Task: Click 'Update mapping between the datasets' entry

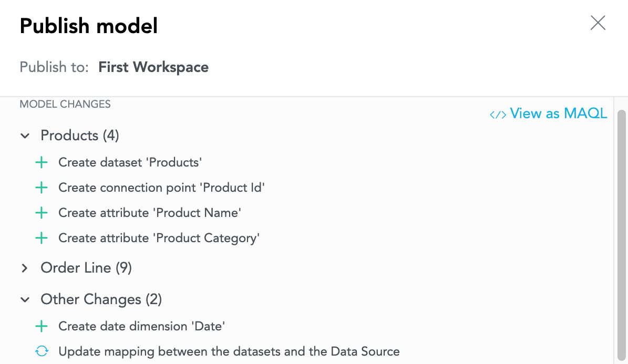Action: [x=229, y=351]
